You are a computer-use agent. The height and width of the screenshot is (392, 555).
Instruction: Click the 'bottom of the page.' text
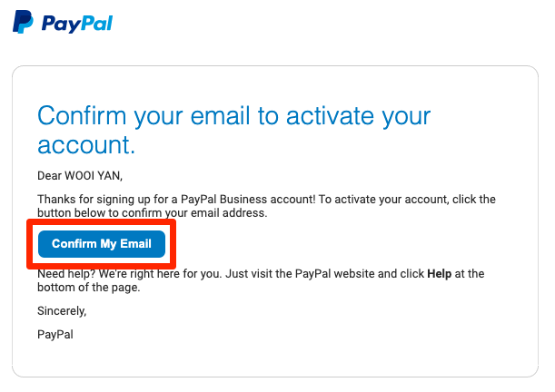(x=89, y=288)
